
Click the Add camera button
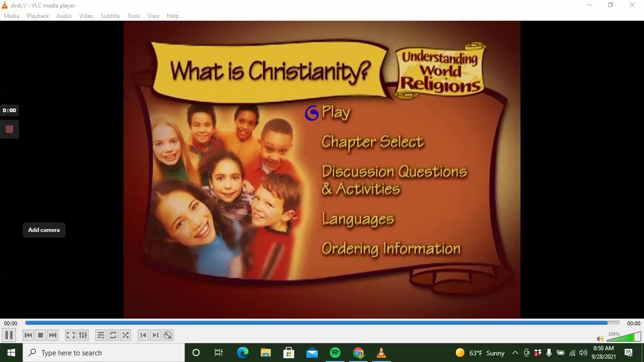(44, 230)
